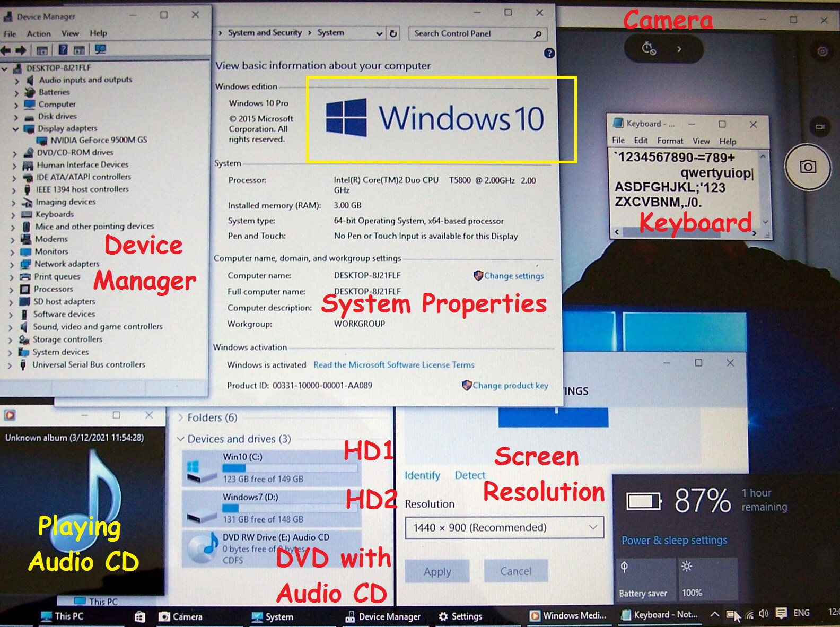The height and width of the screenshot is (627, 840).
Task: Click the network tray icon
Action: point(749,615)
